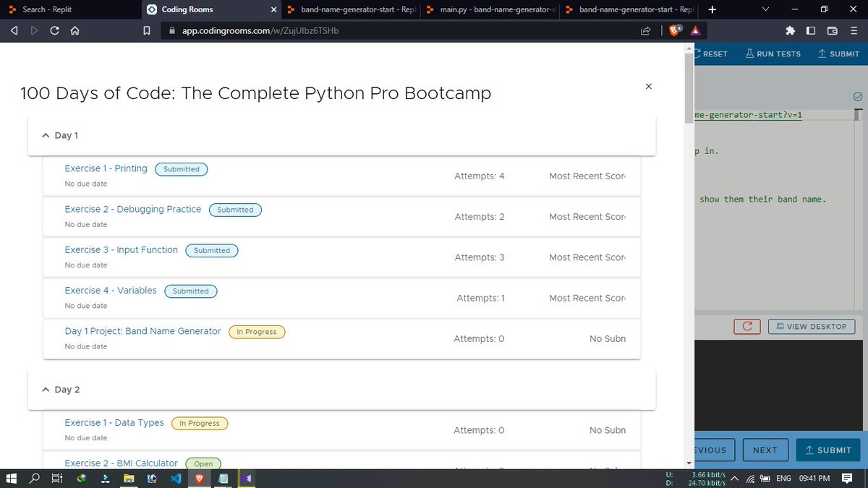Click the name-generator-start?v=1 link

748,115
